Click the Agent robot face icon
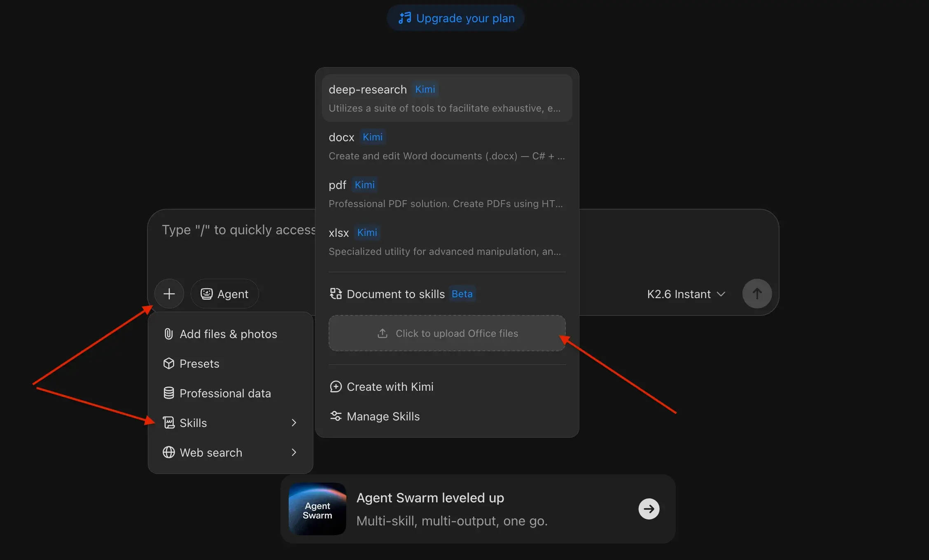 click(x=206, y=294)
